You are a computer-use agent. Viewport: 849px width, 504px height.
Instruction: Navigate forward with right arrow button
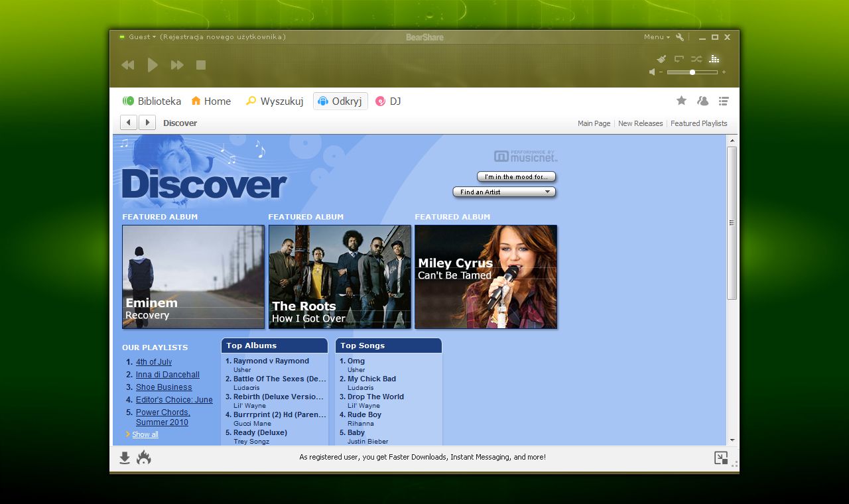coord(147,123)
